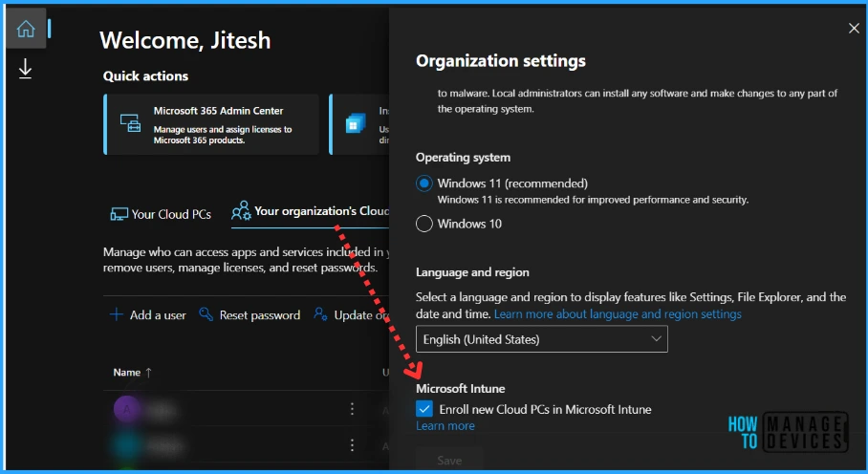
Task: Click the Operating system section label
Action: click(463, 158)
